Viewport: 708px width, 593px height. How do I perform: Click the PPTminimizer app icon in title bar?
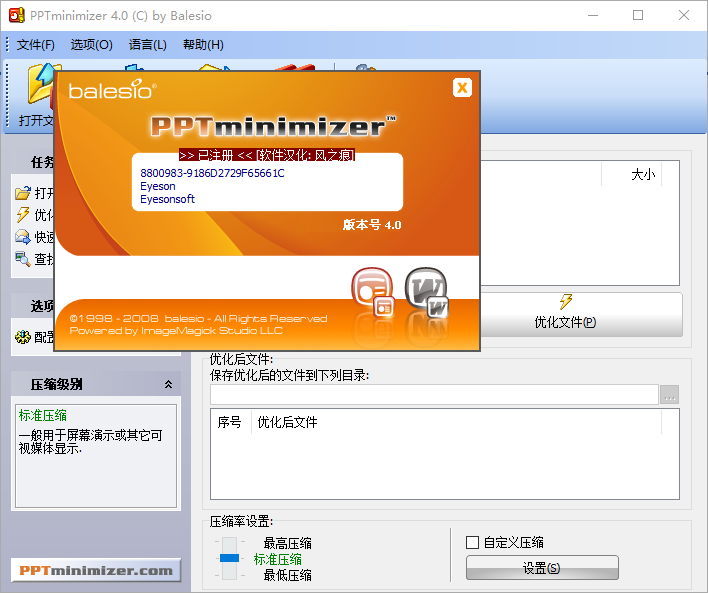coord(17,15)
